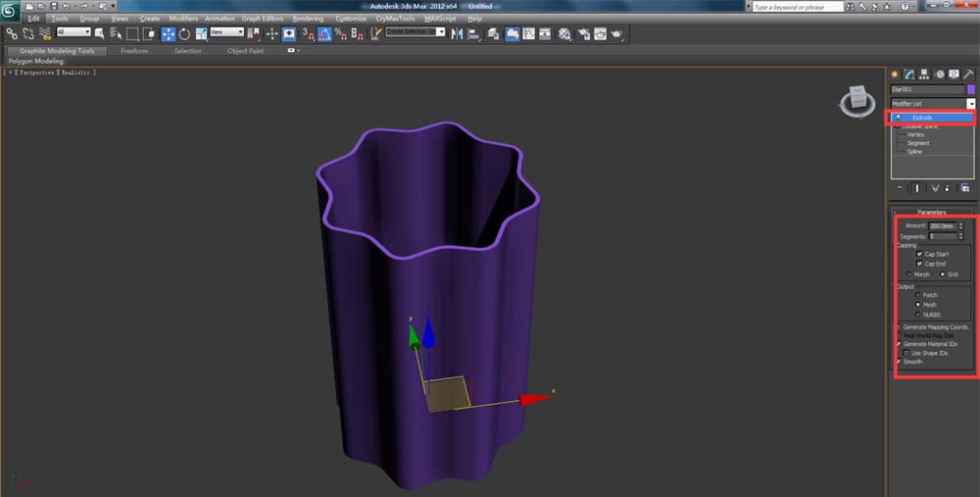This screenshot has width=980, height=497.
Task: Switch to the Motion command panel
Action: click(940, 75)
